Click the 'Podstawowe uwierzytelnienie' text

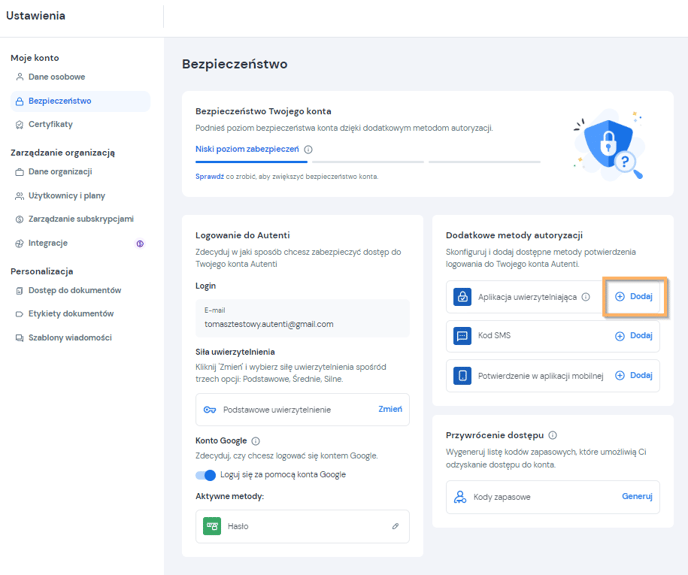[x=277, y=410]
